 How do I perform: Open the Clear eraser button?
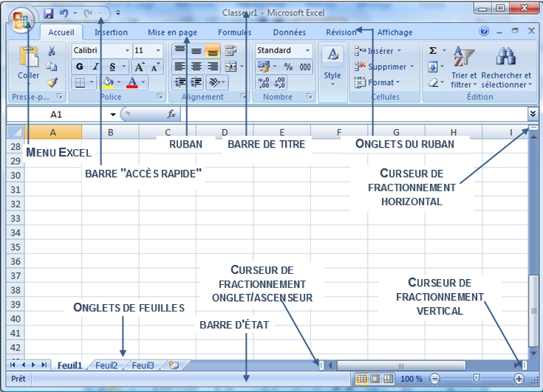click(433, 83)
